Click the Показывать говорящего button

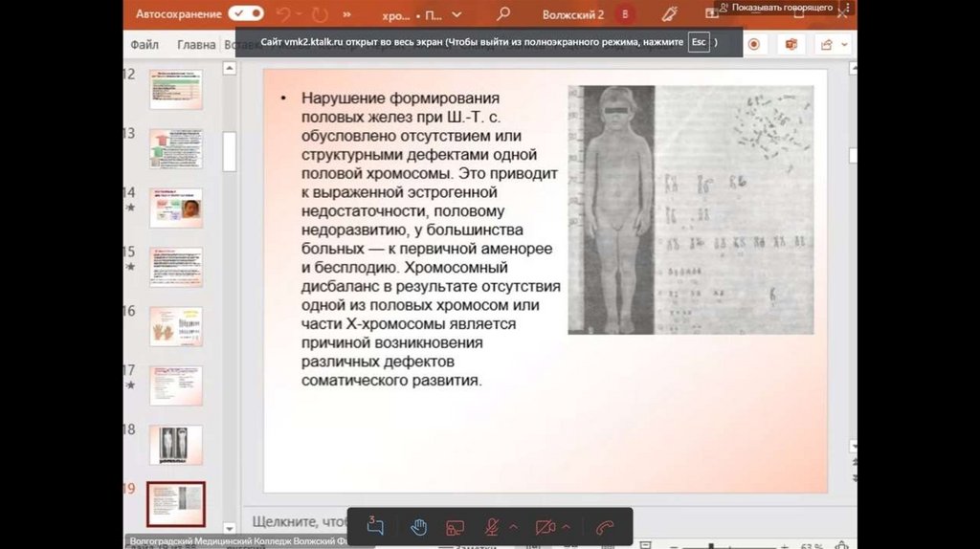point(774,7)
